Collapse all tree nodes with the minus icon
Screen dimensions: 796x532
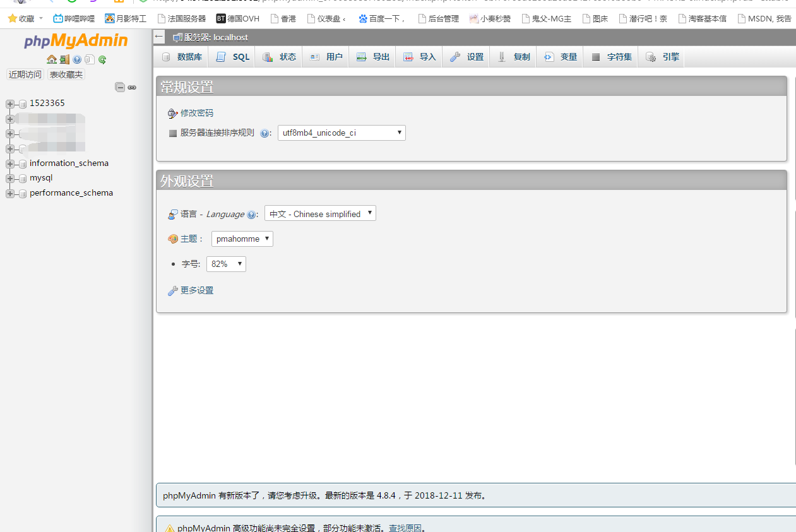(x=120, y=87)
